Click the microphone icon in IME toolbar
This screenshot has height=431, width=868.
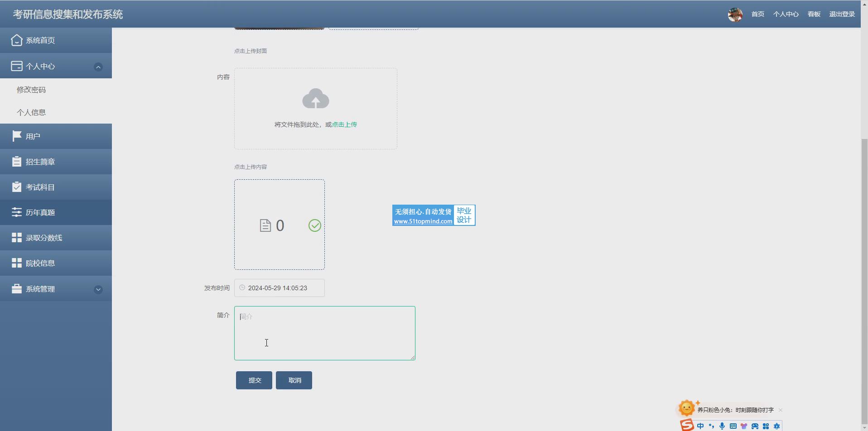[722, 426]
